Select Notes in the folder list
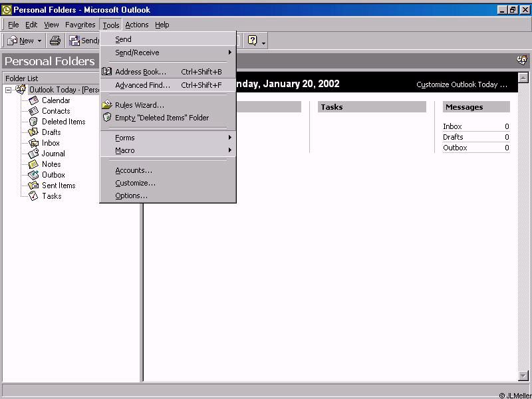 point(51,164)
